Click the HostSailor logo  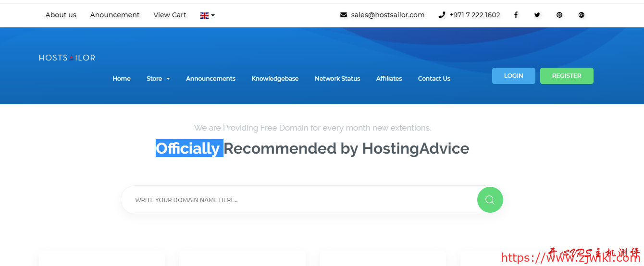pyautogui.click(x=67, y=58)
